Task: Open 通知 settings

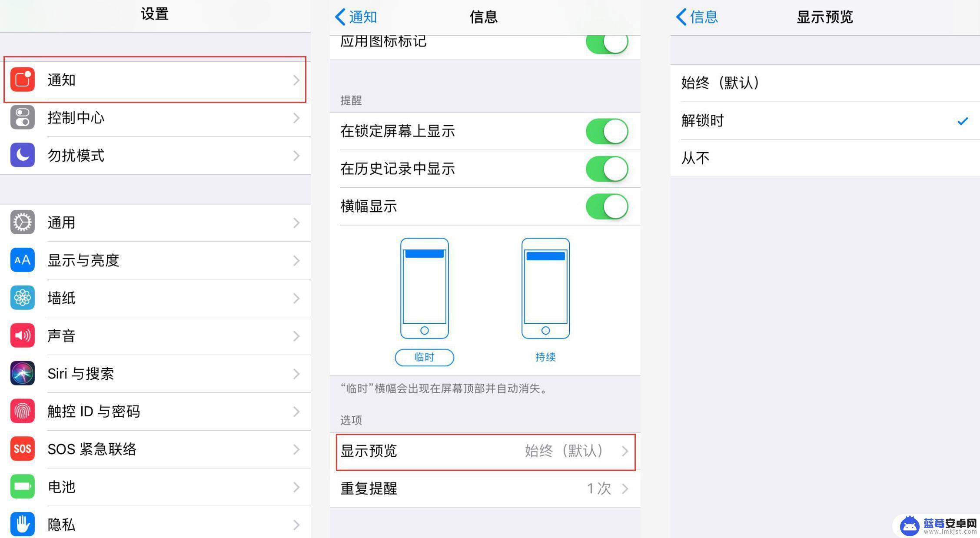Action: [156, 79]
